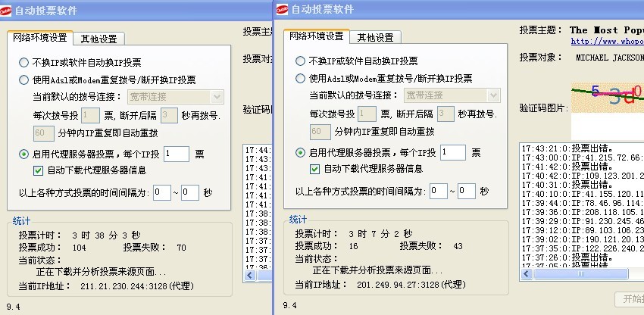This screenshot has width=644, height=315.
Task: Switch to 其他设置 tab in left window
Action: [x=99, y=39]
